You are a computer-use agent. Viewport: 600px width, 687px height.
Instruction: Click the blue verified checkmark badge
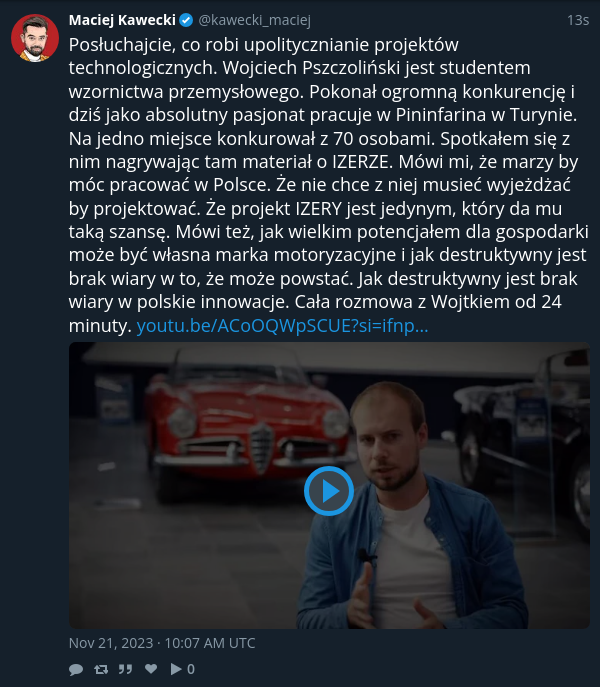pos(186,20)
